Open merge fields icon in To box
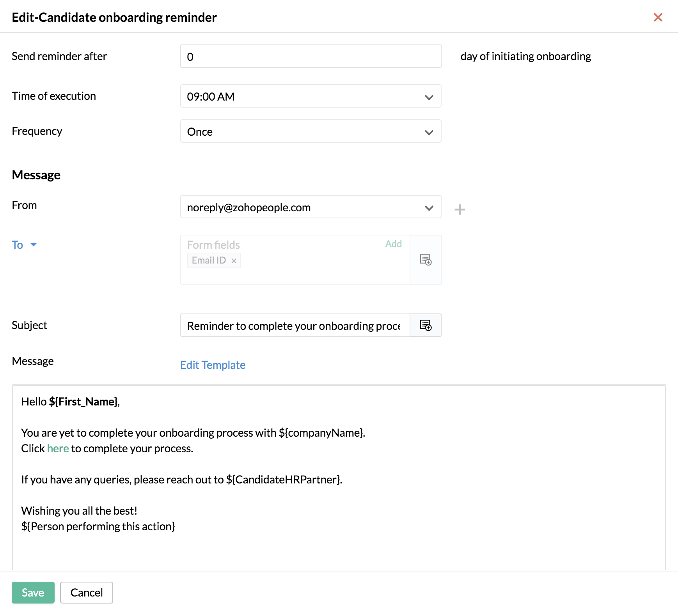 (x=426, y=260)
